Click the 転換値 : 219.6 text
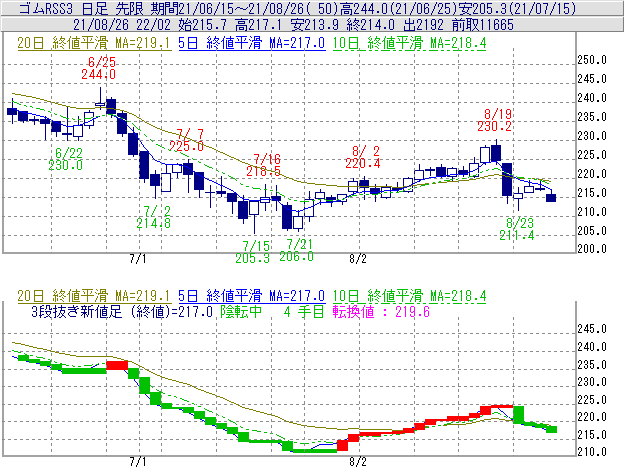The image size is (624, 475). (x=382, y=311)
